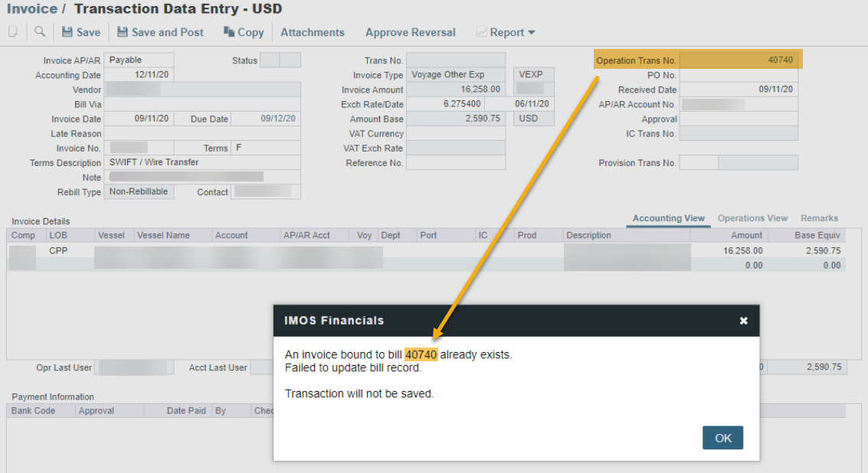Click the magnifier search icon
The width and height of the screenshot is (868, 473).
tap(40, 32)
